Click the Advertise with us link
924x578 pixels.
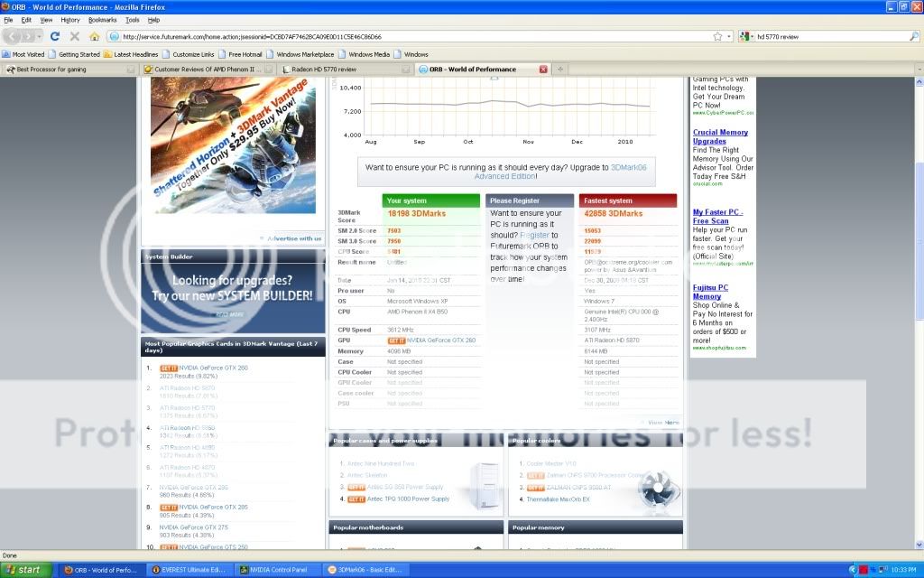click(x=294, y=238)
